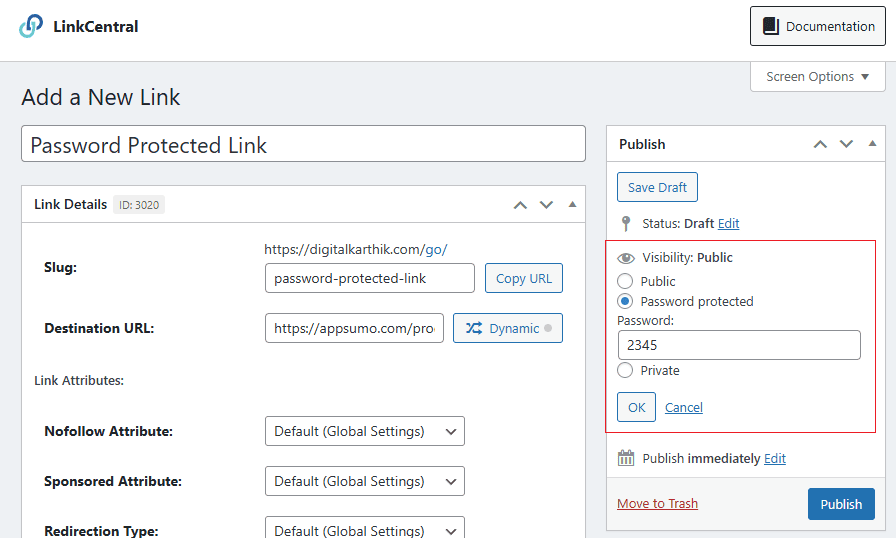Choose the Private visibility option
The image size is (896, 538).
point(625,371)
